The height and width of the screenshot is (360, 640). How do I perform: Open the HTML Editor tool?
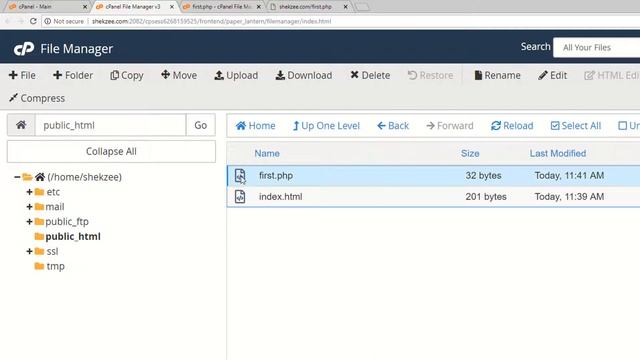coord(612,76)
